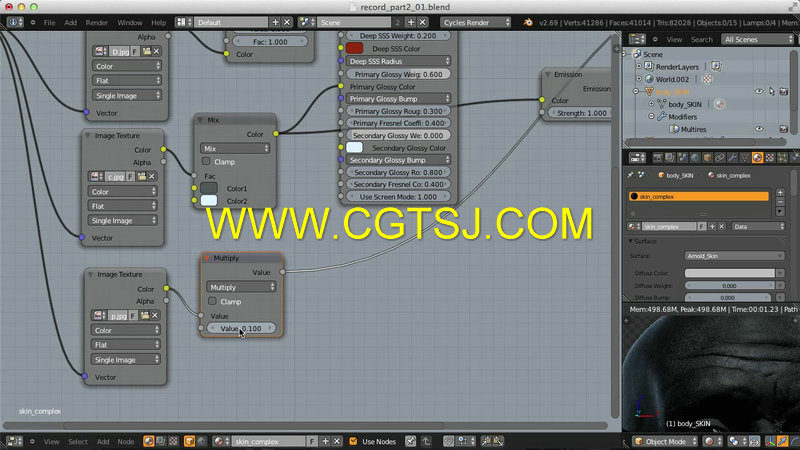Open Render Layers properties tab icon
The image size is (800, 450).
pos(670,158)
